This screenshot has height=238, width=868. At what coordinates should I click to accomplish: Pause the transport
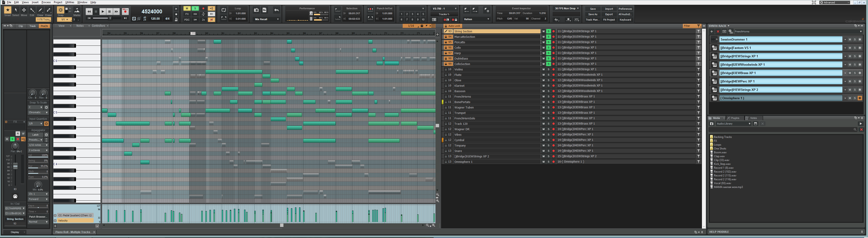pyautogui.click(x=109, y=12)
